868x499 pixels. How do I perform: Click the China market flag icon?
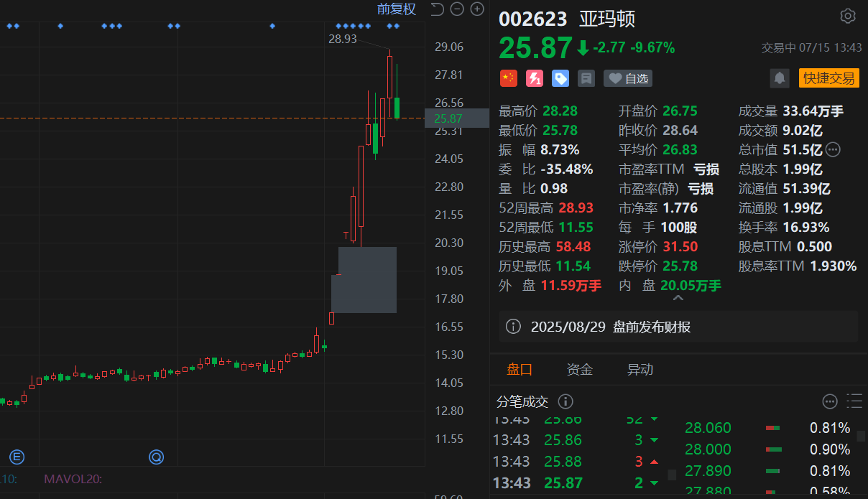508,78
